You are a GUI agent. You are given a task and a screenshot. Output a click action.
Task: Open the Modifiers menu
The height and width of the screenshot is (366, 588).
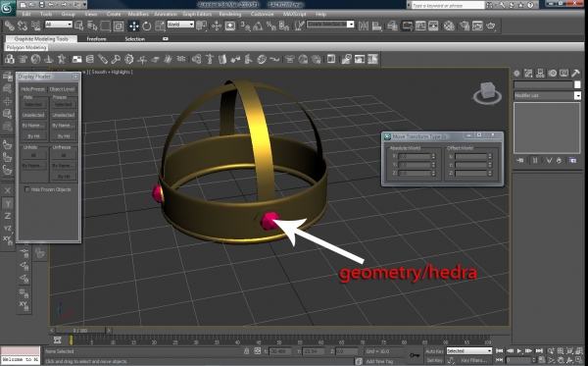(x=138, y=15)
